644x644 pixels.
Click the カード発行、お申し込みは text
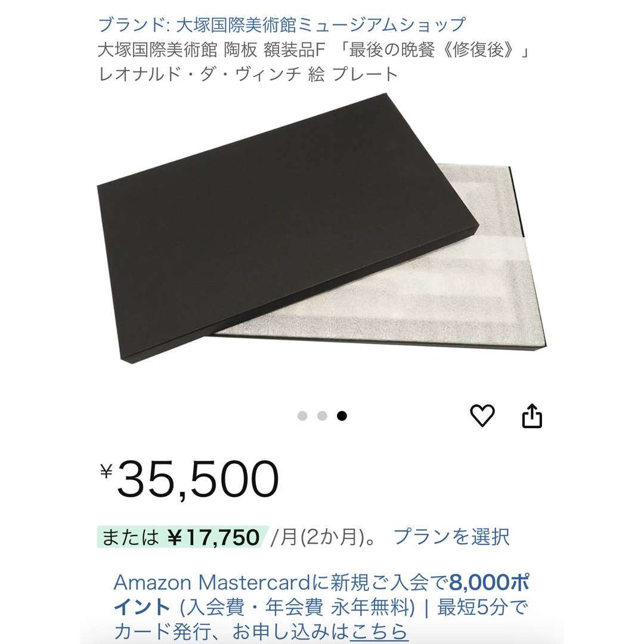click(231, 631)
